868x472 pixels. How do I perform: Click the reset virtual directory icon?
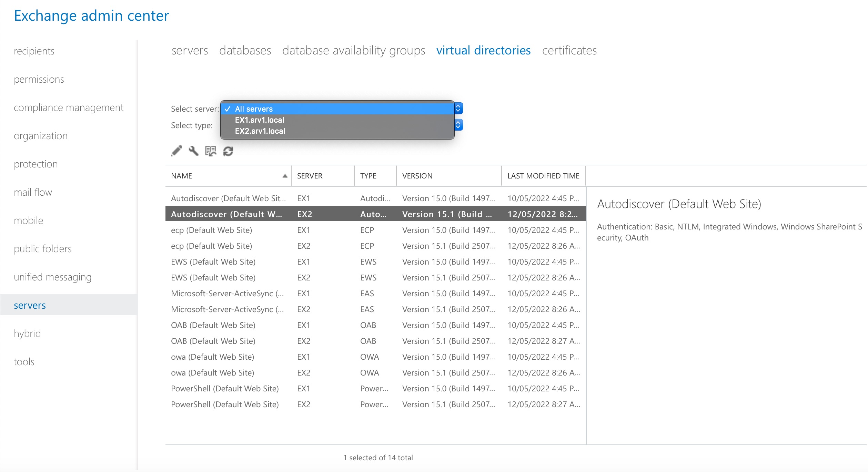(211, 151)
